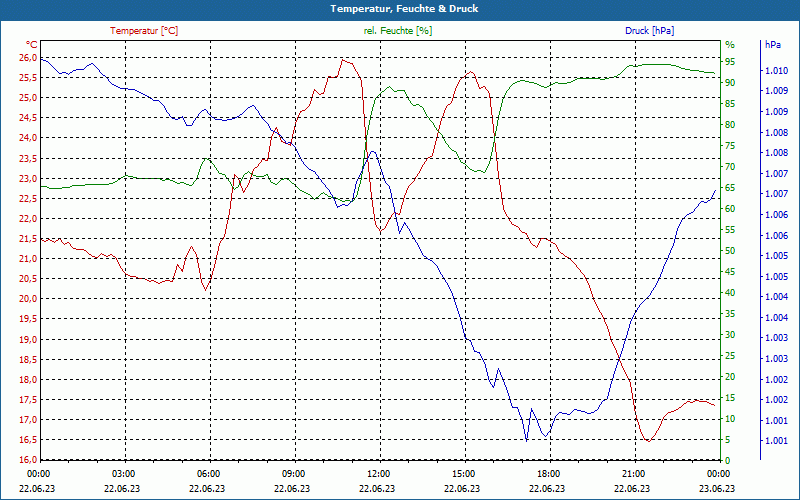Click the '75' humidity axis value
Viewport: 800px width, 500px height.
click(730, 145)
